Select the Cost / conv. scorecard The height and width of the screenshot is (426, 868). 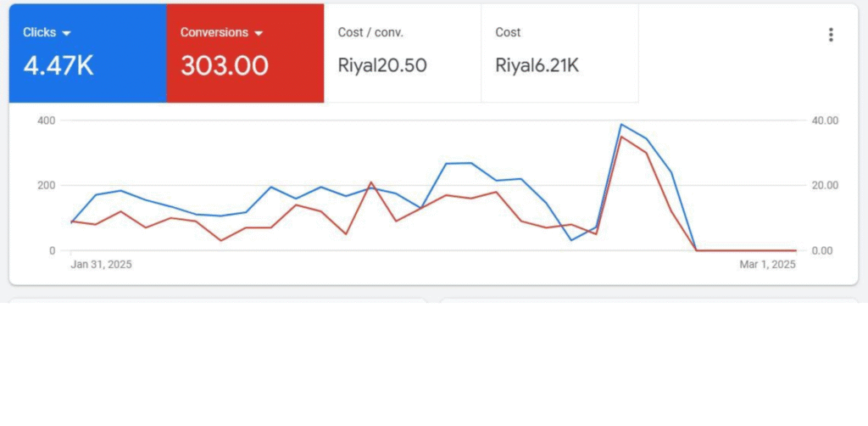[403, 53]
